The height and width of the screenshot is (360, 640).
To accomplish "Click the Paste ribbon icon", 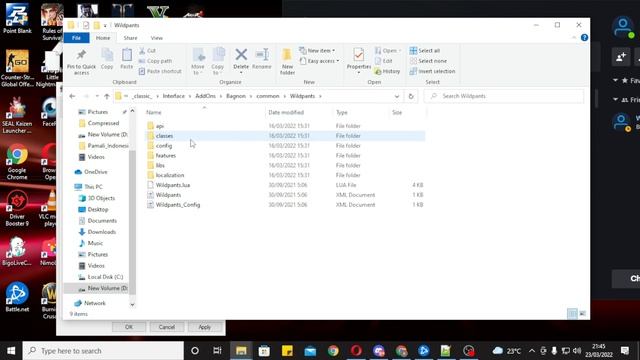I will point(127,59).
